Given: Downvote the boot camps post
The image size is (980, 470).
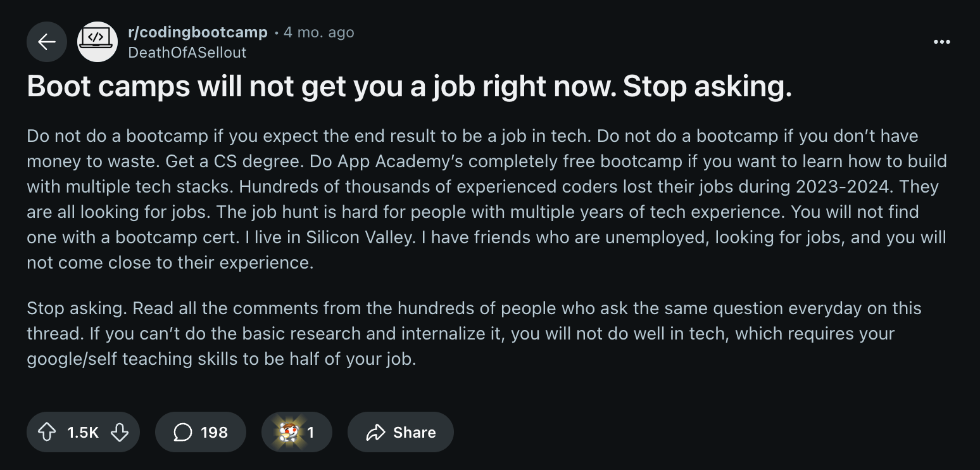Looking at the screenshot, I should (120, 432).
